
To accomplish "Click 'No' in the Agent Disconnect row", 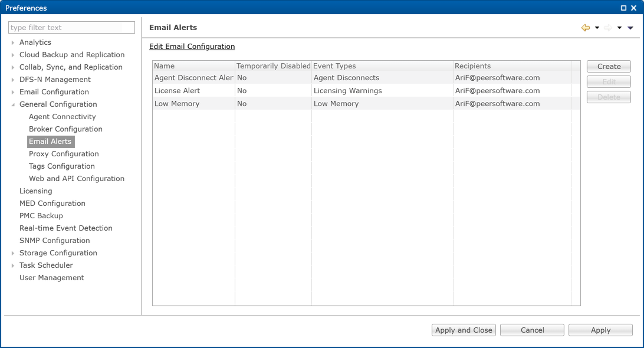I will click(242, 78).
